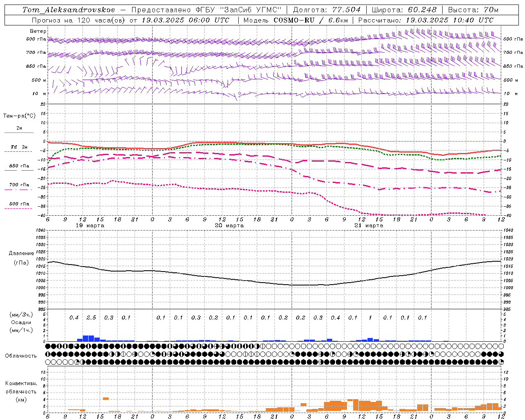Click the Облачность row label
The width and height of the screenshot is (525, 420).
click(21, 356)
